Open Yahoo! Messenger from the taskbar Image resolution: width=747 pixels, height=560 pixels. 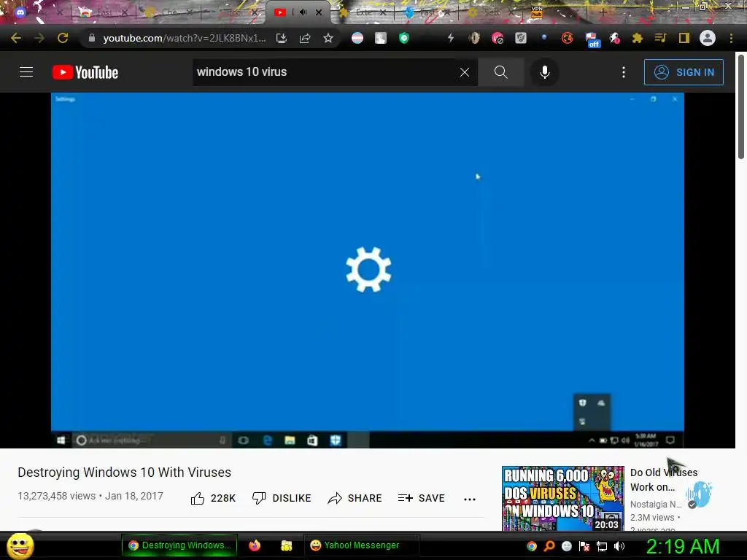360,545
